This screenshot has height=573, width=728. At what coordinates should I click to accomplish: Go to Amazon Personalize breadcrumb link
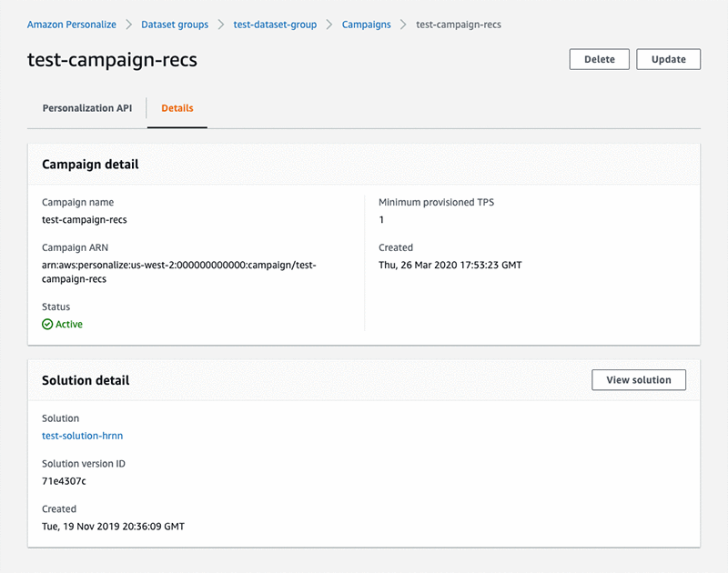pyautogui.click(x=71, y=25)
